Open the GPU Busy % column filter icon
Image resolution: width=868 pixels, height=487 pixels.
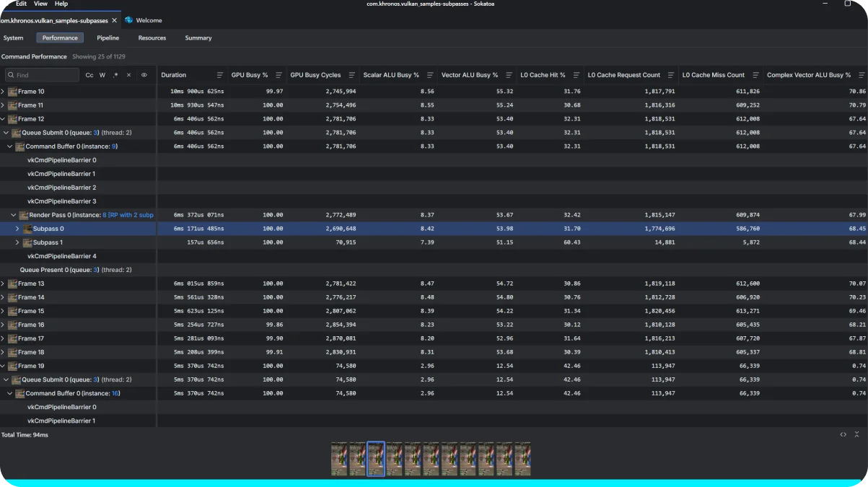coord(279,75)
